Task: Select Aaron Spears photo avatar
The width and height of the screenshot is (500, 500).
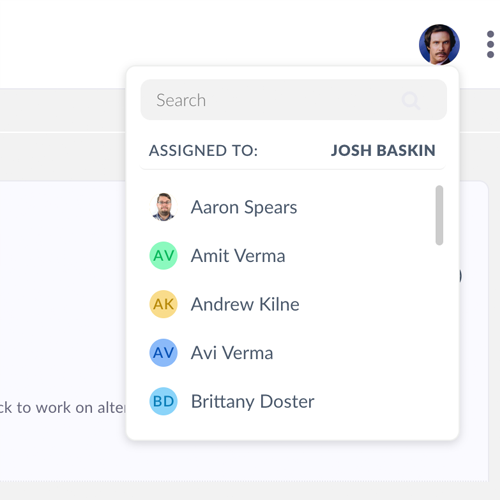Action: [163, 207]
